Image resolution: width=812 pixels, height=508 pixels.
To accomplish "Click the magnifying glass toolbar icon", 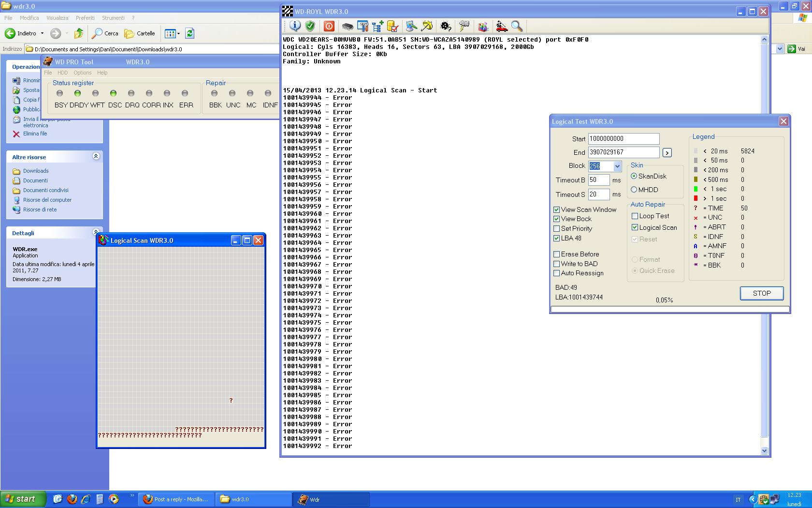I will pyautogui.click(x=517, y=26).
